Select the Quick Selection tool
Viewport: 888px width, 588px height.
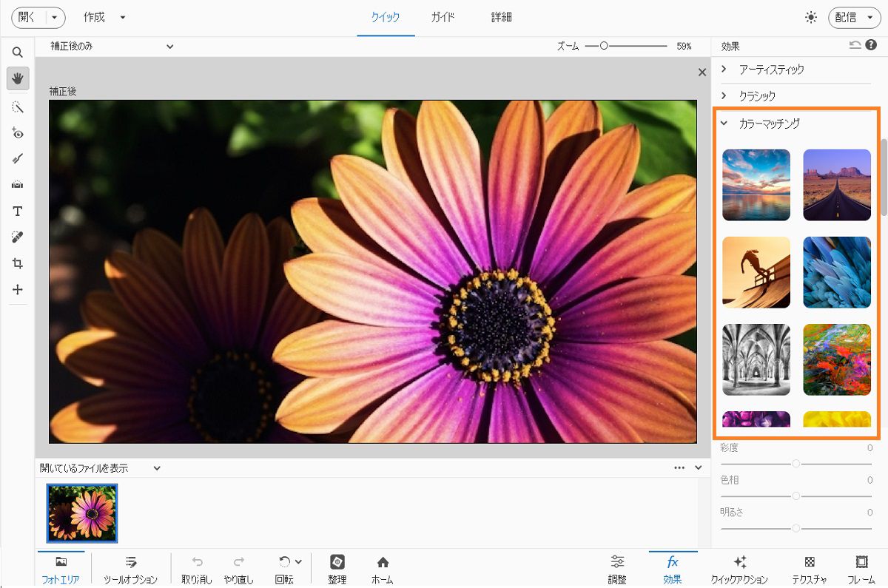point(18,107)
